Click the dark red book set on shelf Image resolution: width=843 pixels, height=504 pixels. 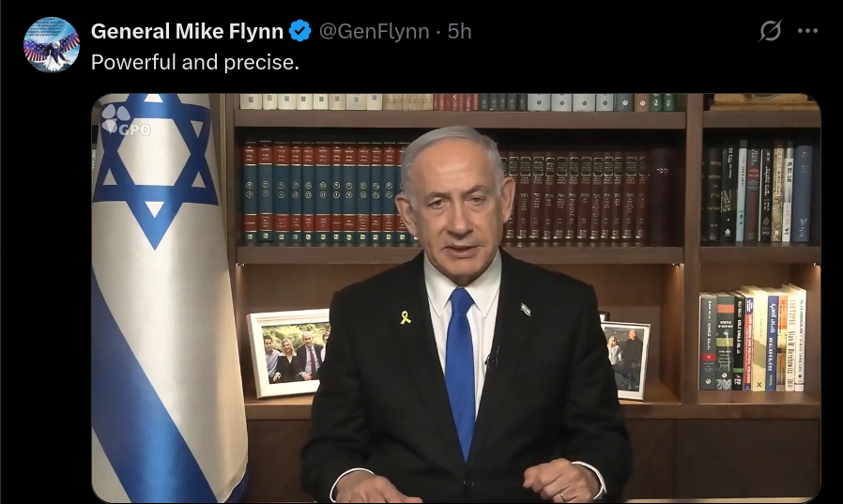point(577,196)
